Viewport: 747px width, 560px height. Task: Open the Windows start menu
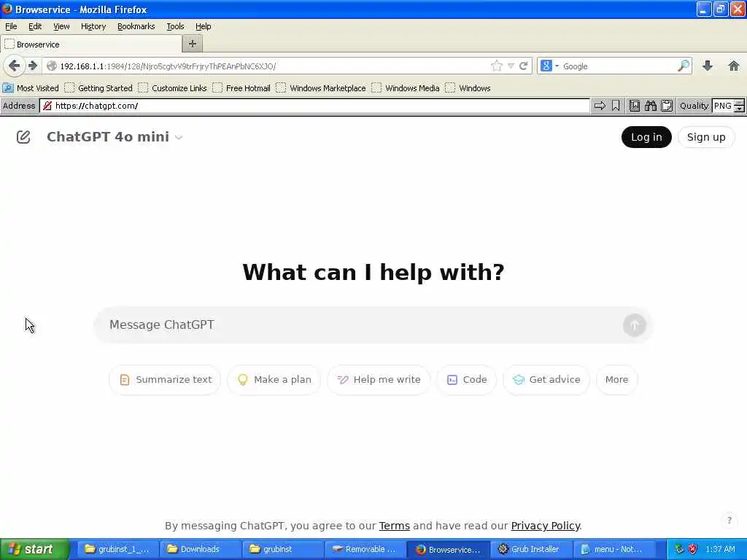(35, 550)
